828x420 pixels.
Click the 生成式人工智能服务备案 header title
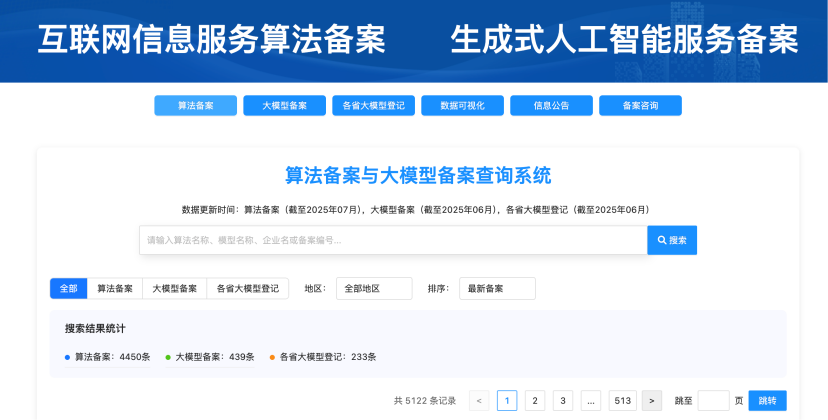624,40
